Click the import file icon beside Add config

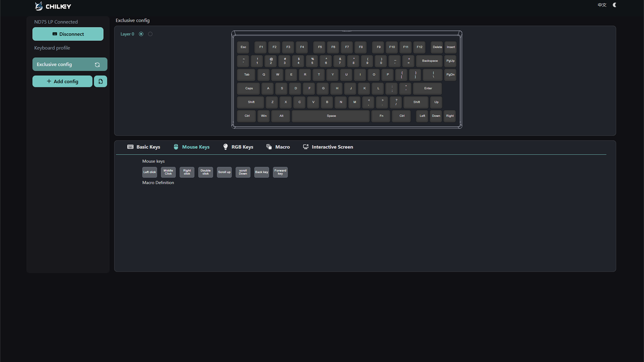pyautogui.click(x=101, y=81)
